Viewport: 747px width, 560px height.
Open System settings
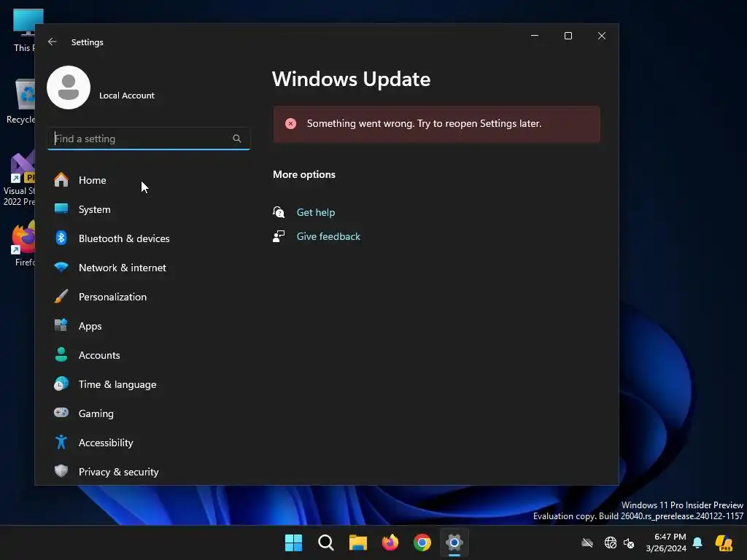149,209
